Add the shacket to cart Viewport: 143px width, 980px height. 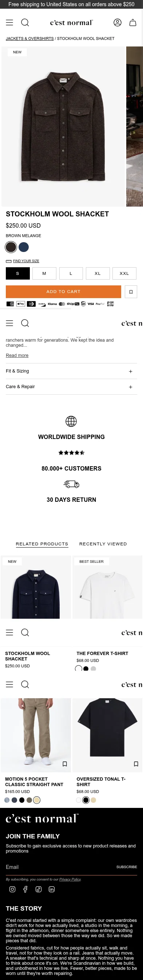(x=63, y=292)
